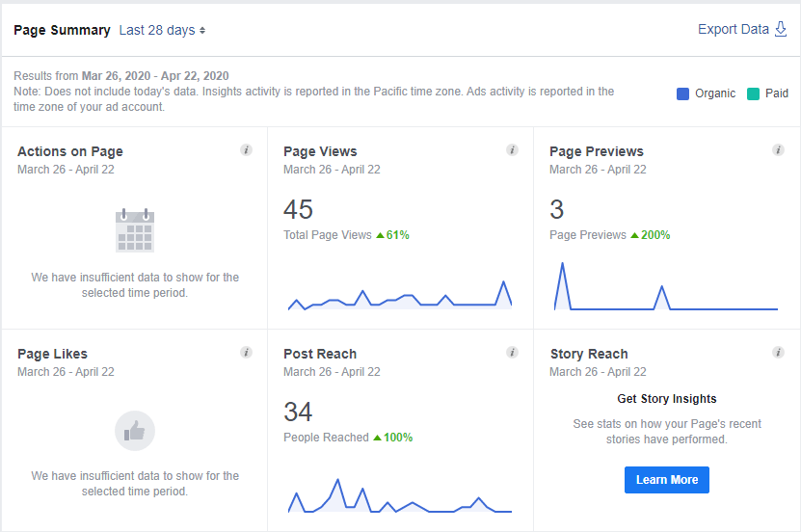This screenshot has height=532, width=801.
Task: Select the Page Previews card heading
Action: point(597,151)
